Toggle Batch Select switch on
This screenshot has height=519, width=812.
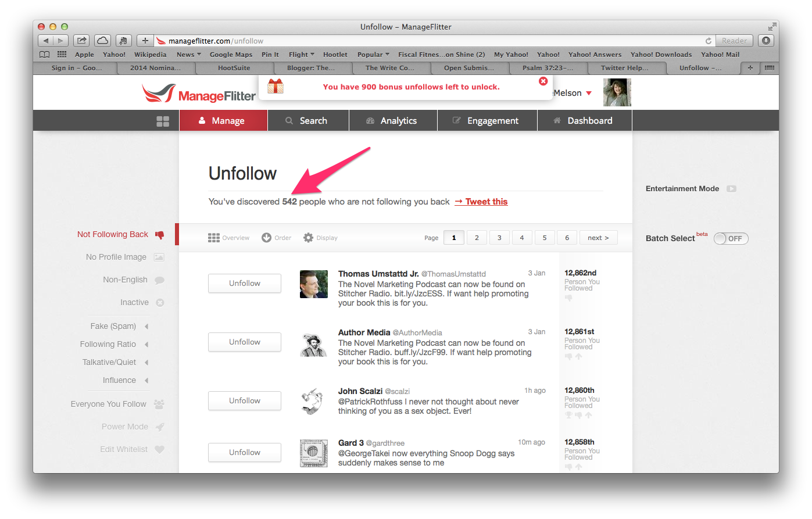[x=731, y=239]
